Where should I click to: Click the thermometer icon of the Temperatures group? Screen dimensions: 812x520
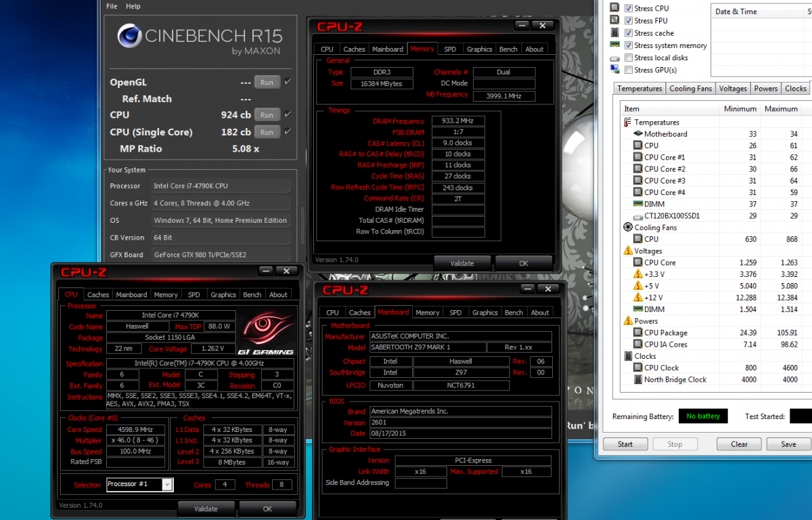click(x=627, y=123)
